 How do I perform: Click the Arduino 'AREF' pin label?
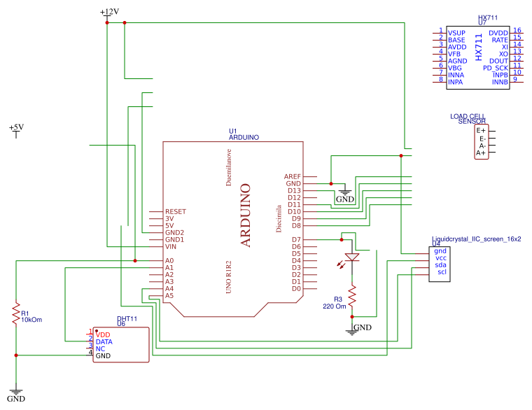pos(293,177)
